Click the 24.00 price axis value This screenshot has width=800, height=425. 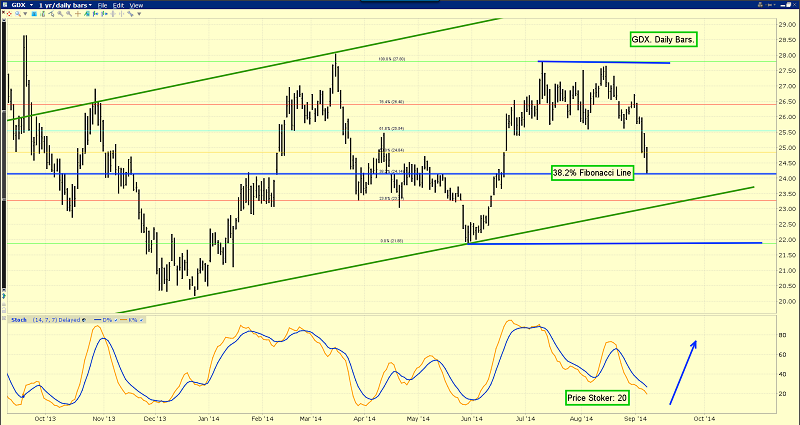coord(787,179)
